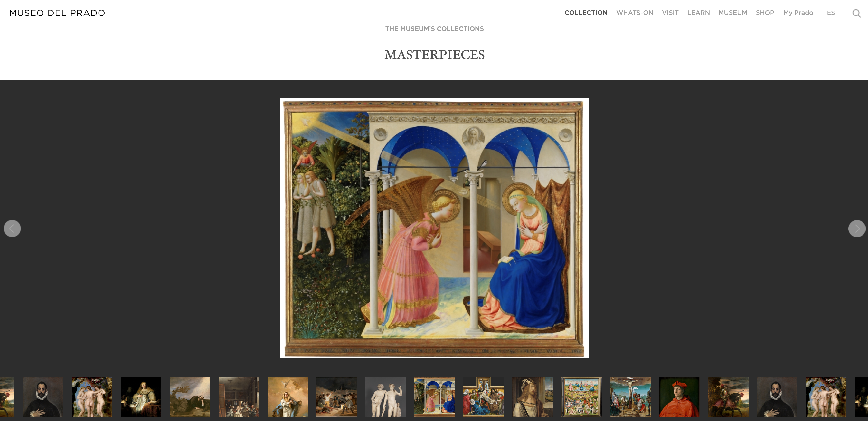Go to the SHOP link
Screen dimensions: 868x421
pos(765,13)
